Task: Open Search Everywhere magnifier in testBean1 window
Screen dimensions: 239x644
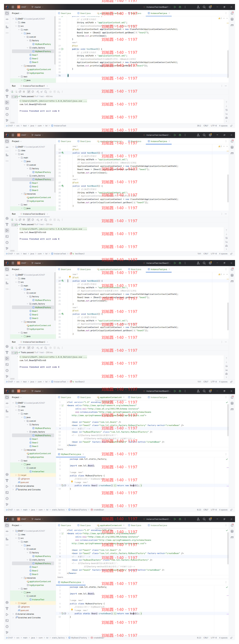Action: click(x=204, y=7)
